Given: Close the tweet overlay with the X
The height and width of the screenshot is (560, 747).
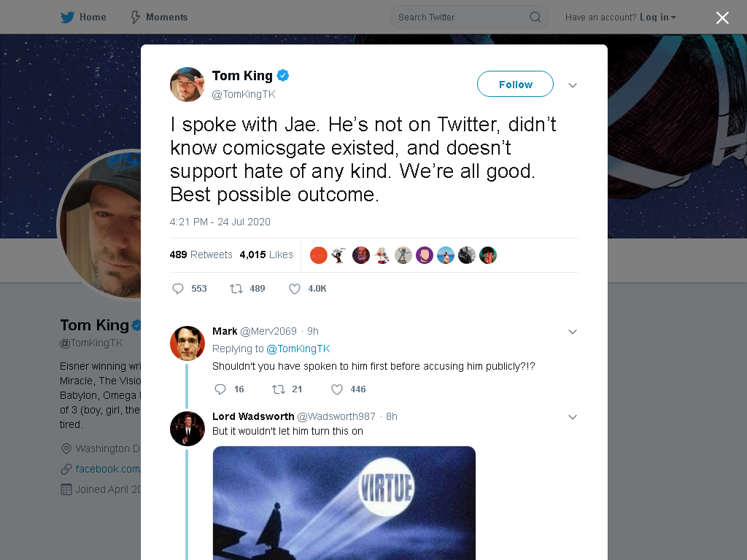Looking at the screenshot, I should click(722, 17).
